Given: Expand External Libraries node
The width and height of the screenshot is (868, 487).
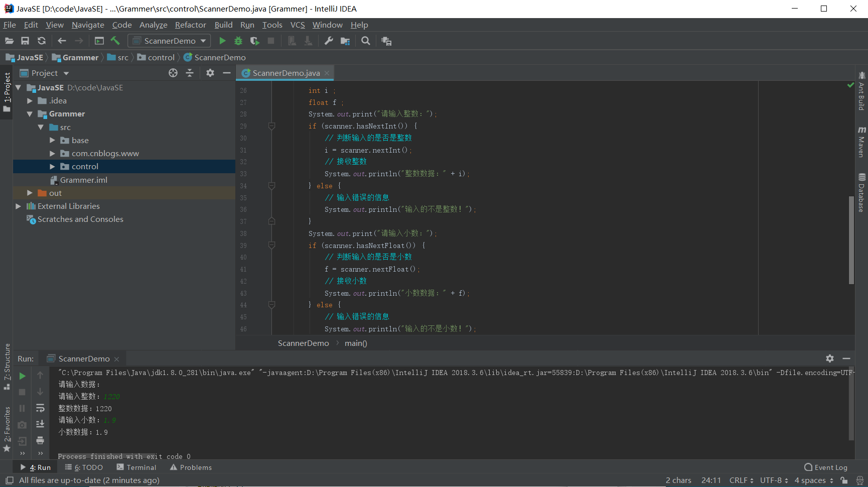Looking at the screenshot, I should tap(19, 206).
